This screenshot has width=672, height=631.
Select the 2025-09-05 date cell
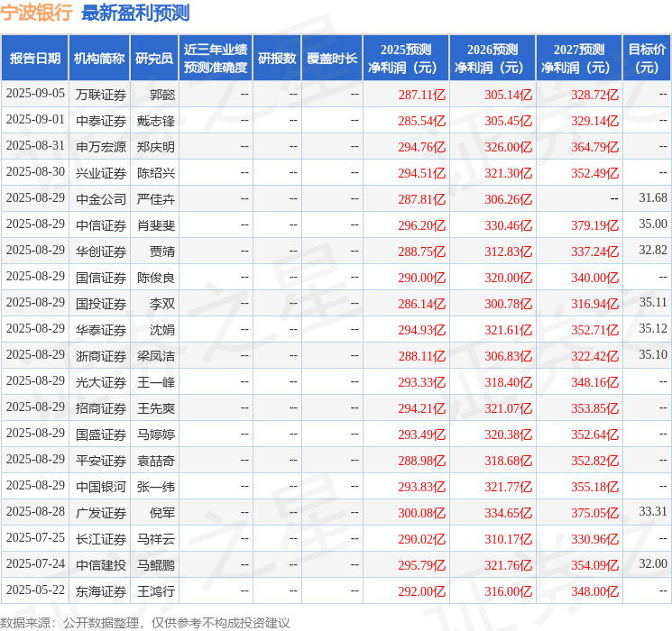pos(35,94)
